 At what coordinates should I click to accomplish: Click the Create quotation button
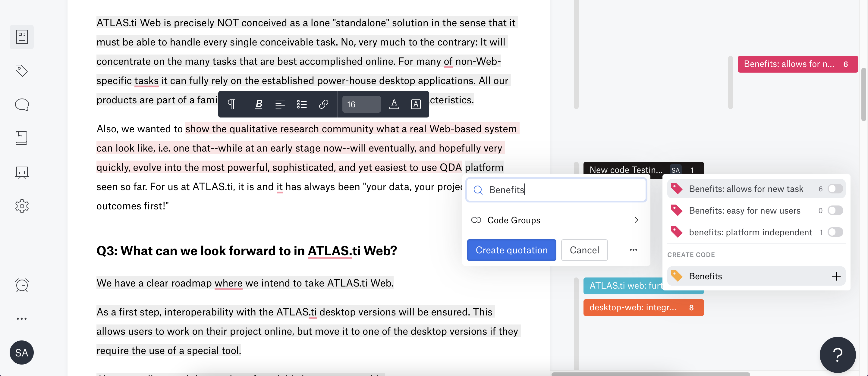511,250
